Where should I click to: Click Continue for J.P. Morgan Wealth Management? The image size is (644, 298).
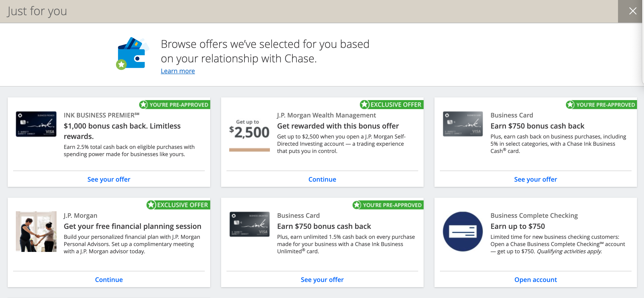point(322,179)
